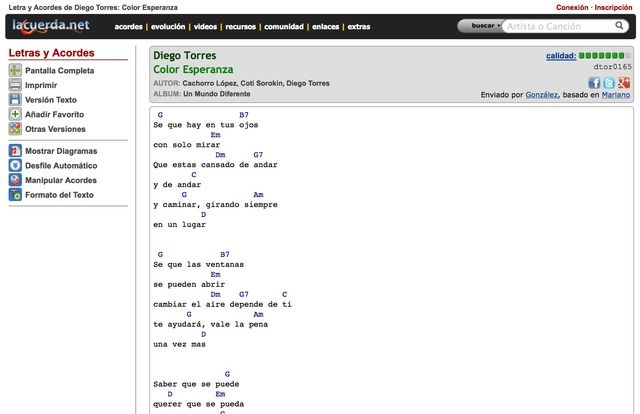Click the song code dtor0165

612,67
